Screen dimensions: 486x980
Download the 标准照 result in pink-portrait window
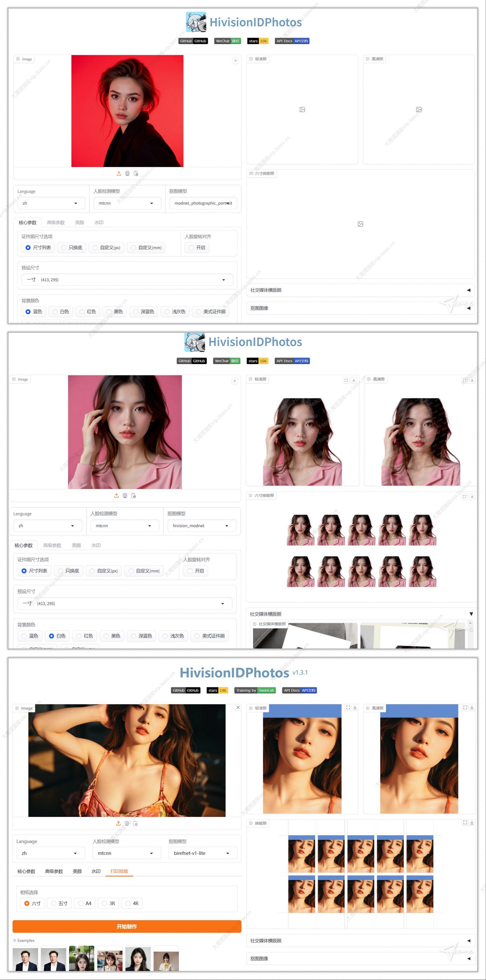(x=353, y=380)
